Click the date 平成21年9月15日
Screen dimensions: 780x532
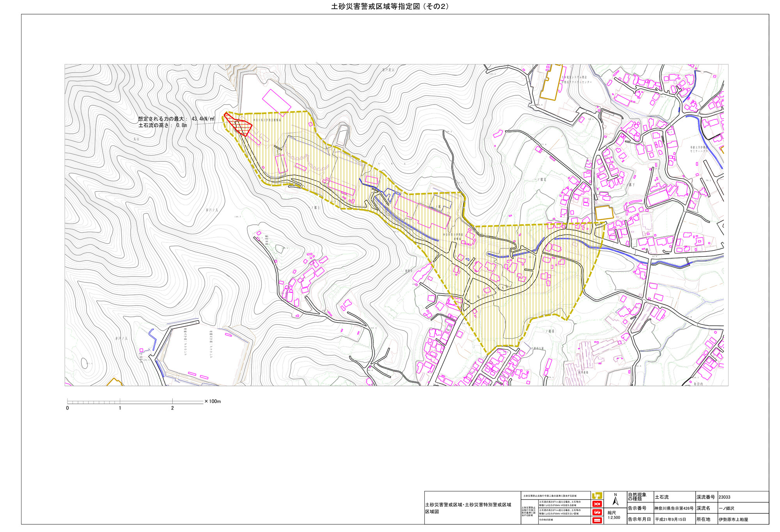[670, 520]
